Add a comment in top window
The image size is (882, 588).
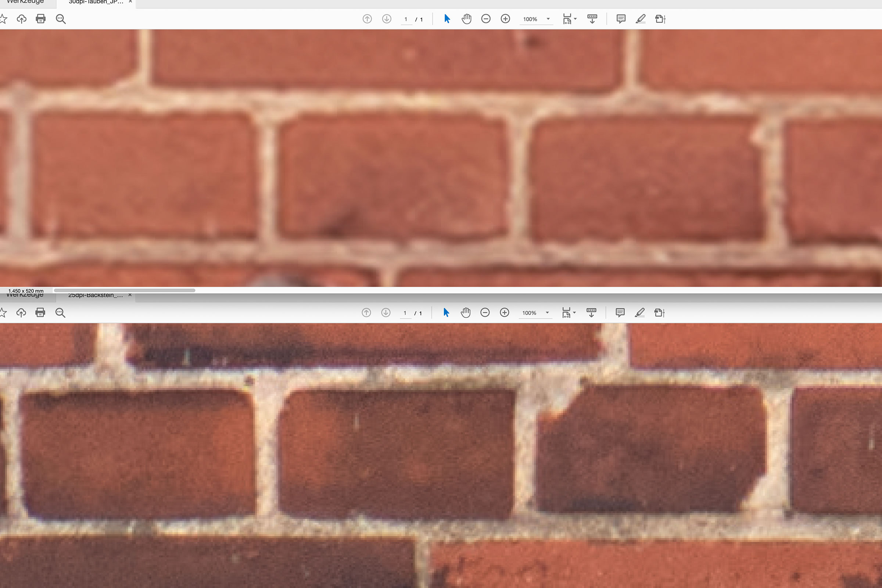point(621,19)
